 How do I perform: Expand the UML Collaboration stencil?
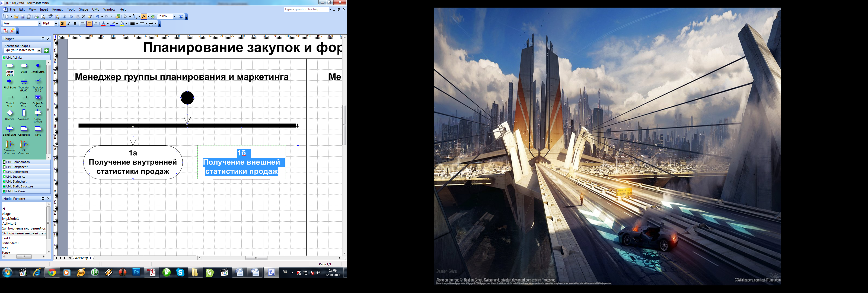[26, 162]
